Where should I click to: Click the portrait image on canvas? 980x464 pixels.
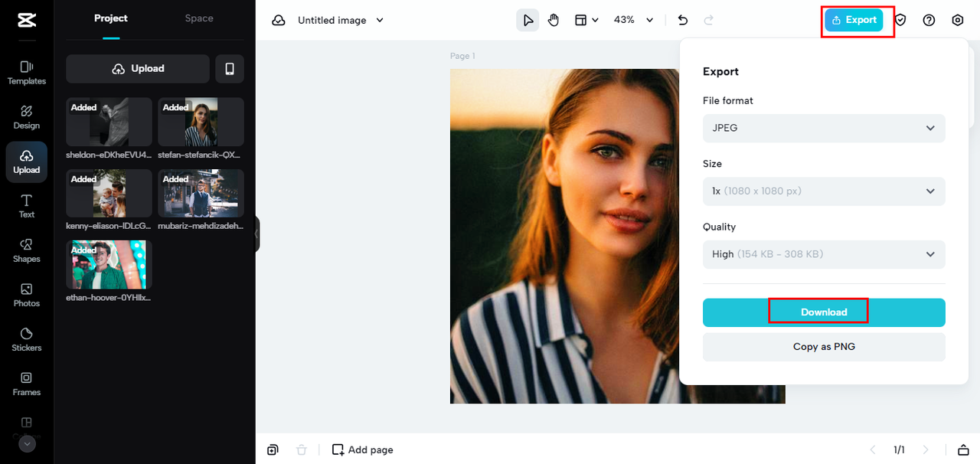pos(564,236)
